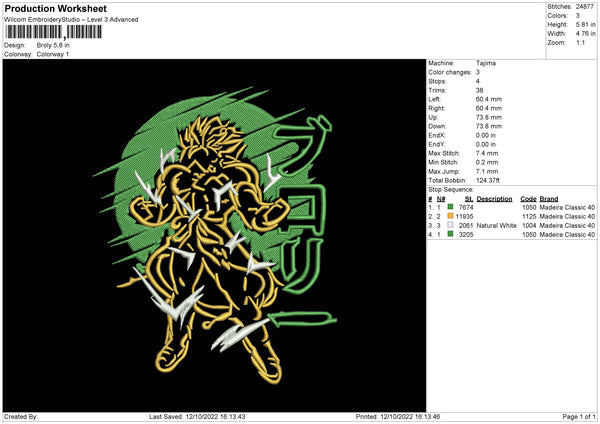Click the orange swatch for thread 1125
This screenshot has height=424, width=600.
[450, 216]
